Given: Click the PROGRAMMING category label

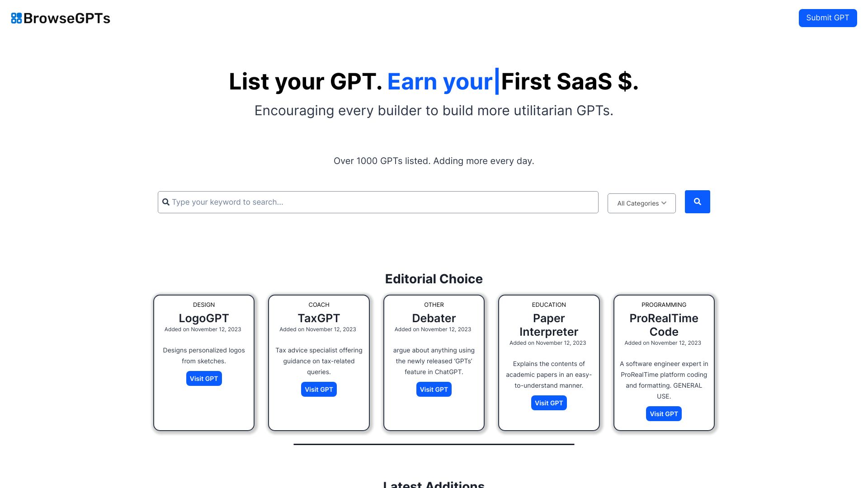Looking at the screenshot, I should 664,305.
